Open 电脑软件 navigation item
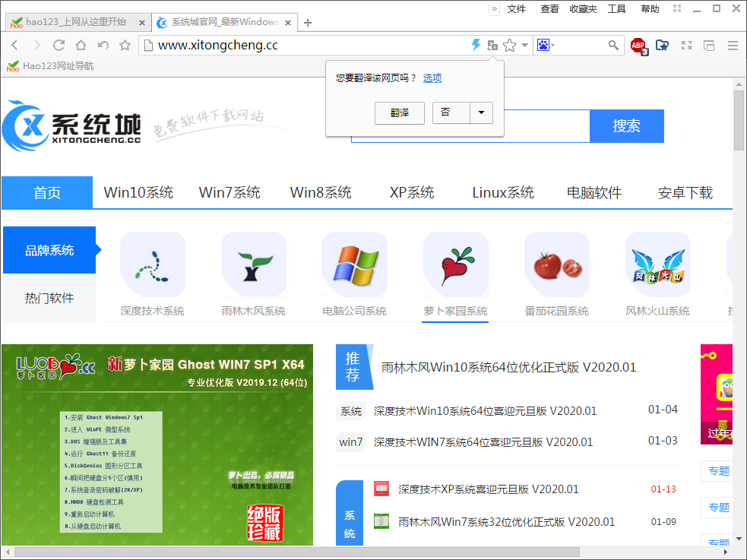 pyautogui.click(x=594, y=192)
